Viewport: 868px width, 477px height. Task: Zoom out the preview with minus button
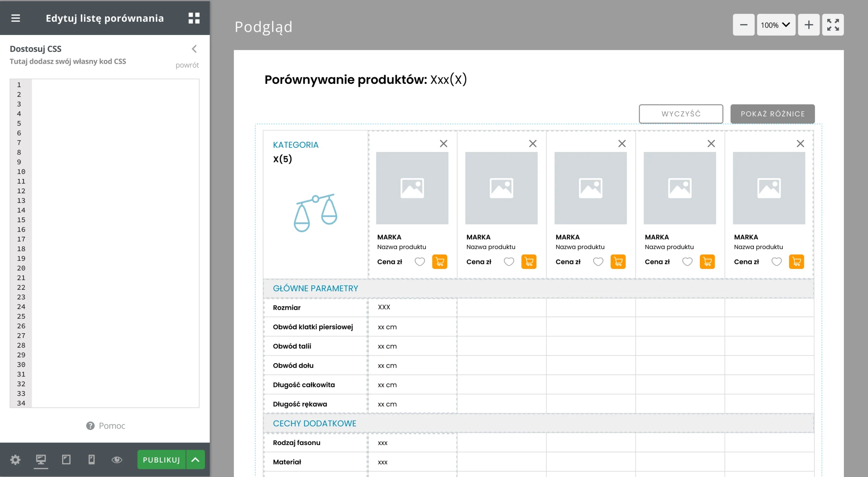[744, 25]
